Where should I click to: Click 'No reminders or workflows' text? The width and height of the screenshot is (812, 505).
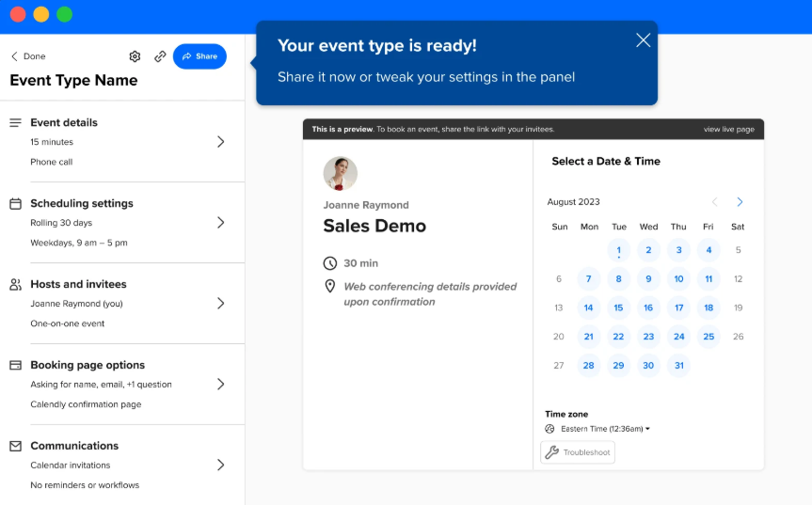tap(85, 485)
